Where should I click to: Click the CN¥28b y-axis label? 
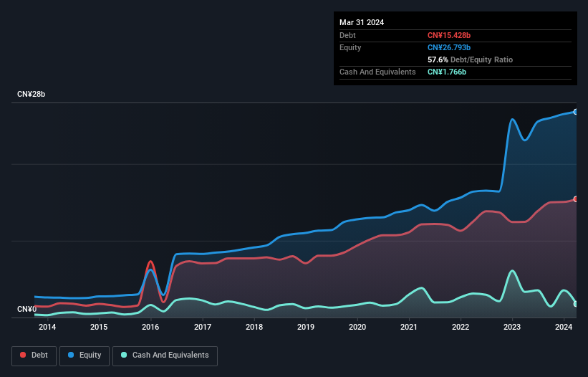pos(31,94)
